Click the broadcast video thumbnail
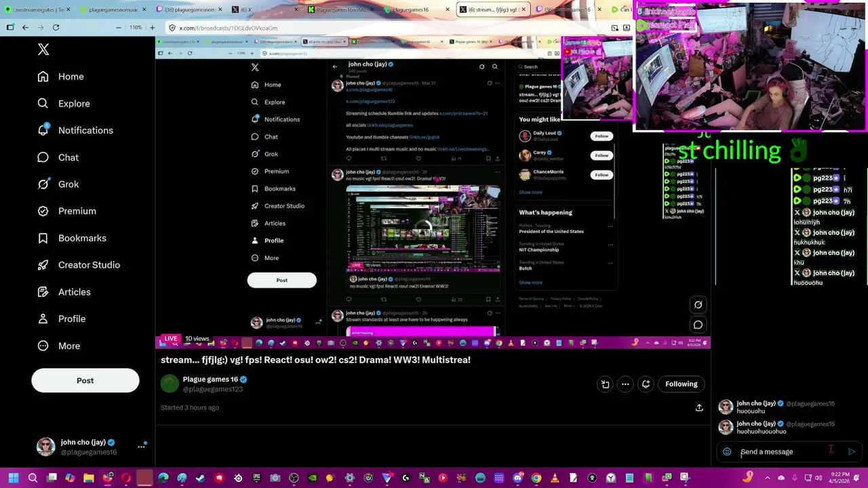The height and width of the screenshot is (488, 868). pos(433,192)
